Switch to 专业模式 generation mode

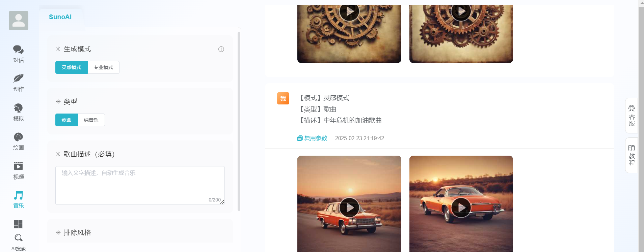(103, 67)
